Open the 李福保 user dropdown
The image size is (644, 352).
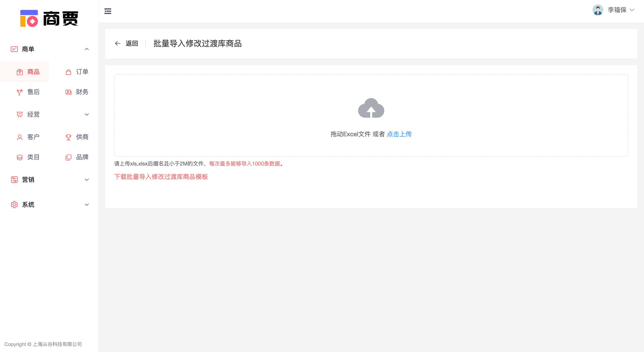pyautogui.click(x=621, y=10)
